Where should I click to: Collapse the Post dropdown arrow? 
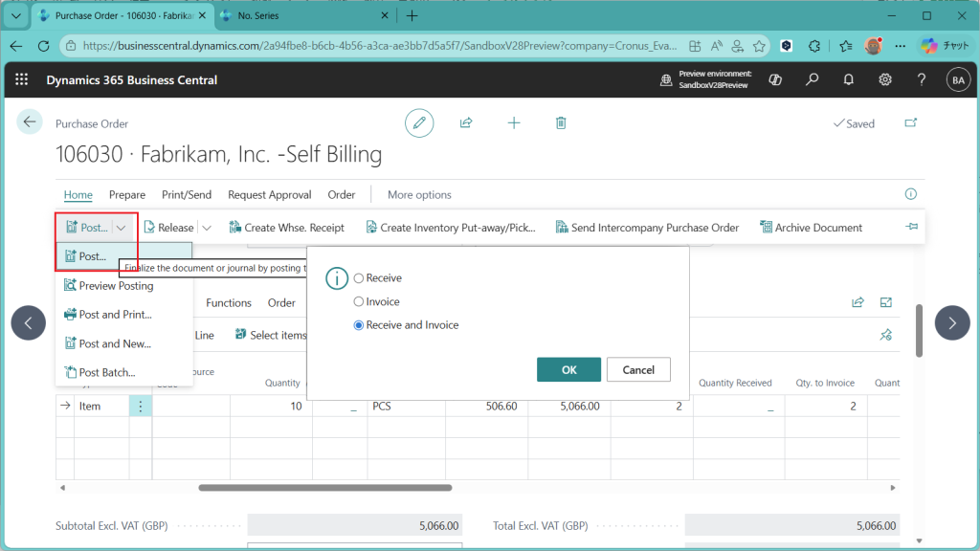[122, 228]
